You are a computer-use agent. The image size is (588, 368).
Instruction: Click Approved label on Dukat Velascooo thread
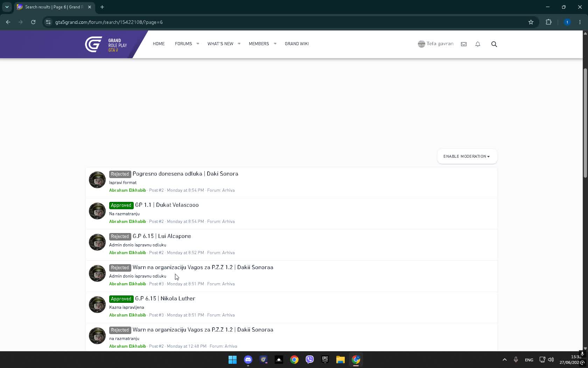tap(121, 205)
